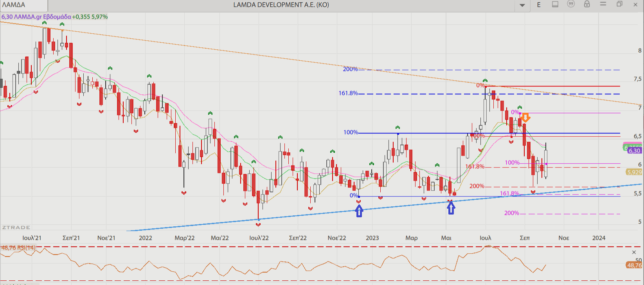Toggle the bottom panel layout icon
This screenshot has height=285, width=644.
[x=555, y=4]
